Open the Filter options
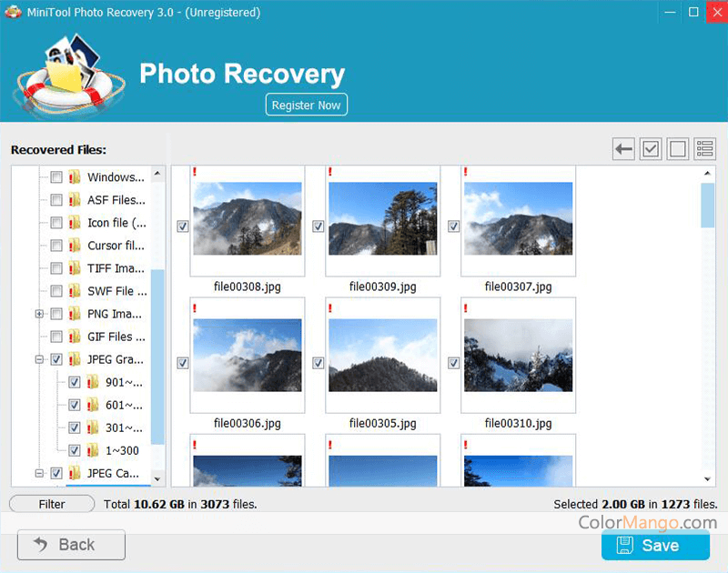 tap(51, 503)
